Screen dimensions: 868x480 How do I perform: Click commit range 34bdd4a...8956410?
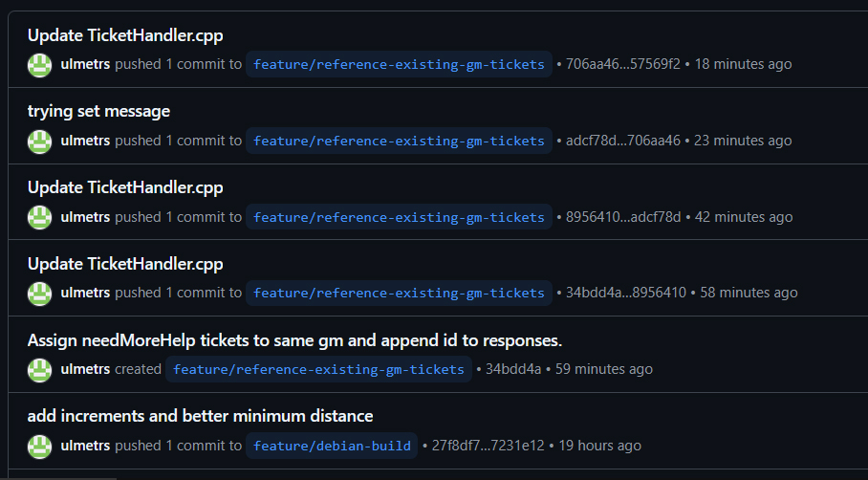[626, 293]
